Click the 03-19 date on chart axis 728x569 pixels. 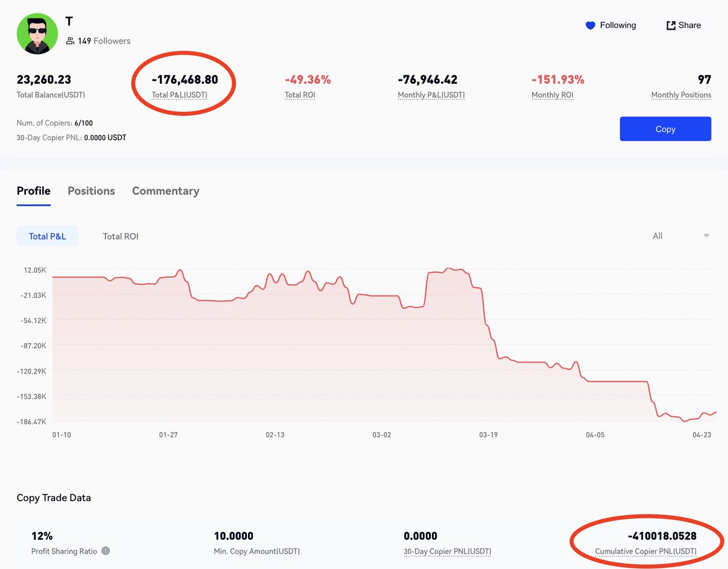[x=488, y=435]
